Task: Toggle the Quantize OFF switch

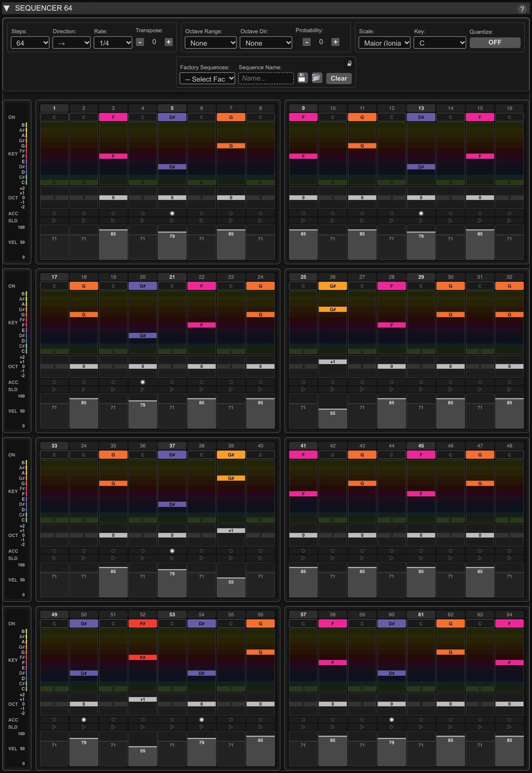Action: pos(495,42)
